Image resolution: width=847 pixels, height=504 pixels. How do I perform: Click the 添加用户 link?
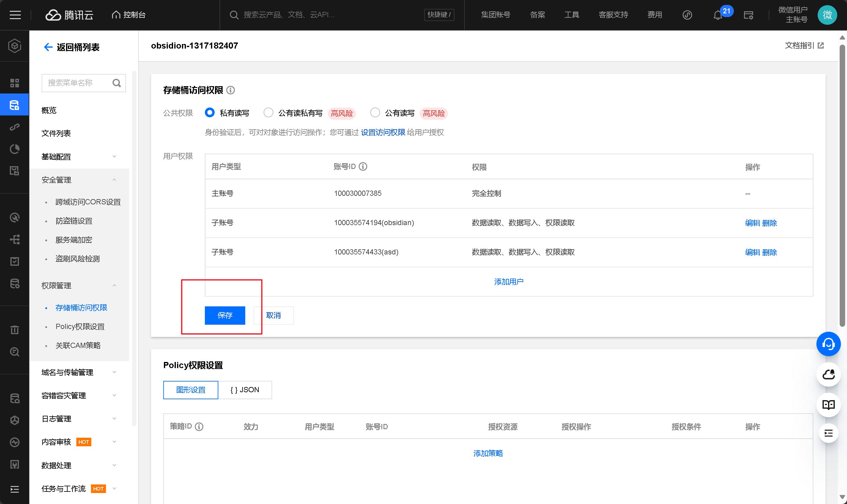(x=509, y=282)
